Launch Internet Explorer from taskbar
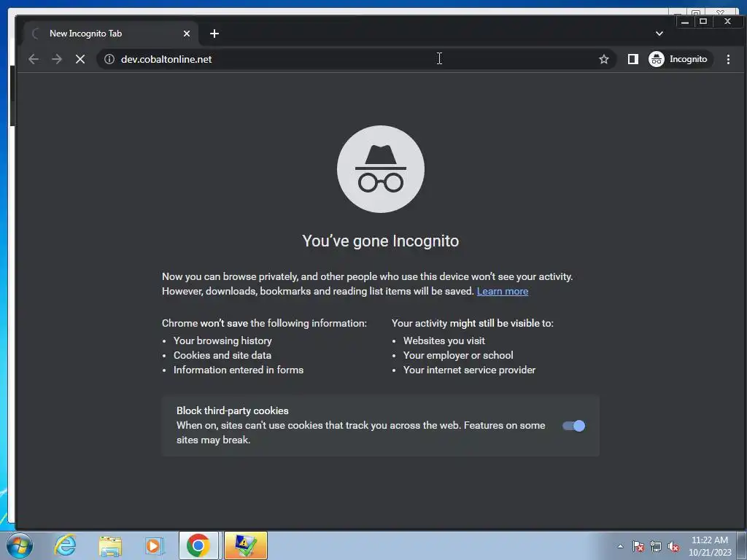Screen dimensions: 747x560 pos(65,545)
